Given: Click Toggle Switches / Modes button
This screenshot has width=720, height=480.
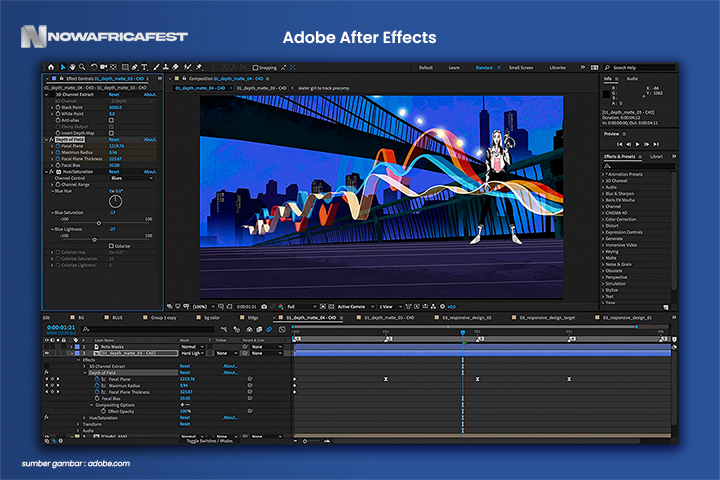Looking at the screenshot, I should point(210,441).
